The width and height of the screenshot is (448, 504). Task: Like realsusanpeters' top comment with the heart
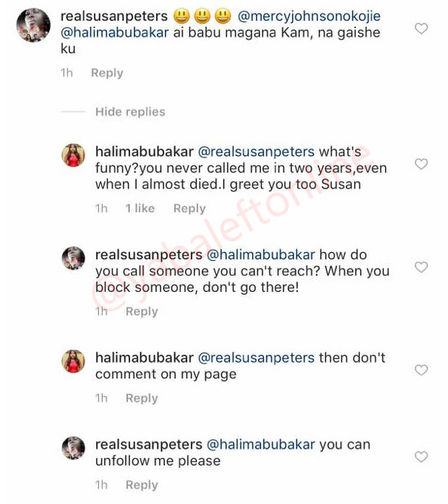pyautogui.click(x=421, y=29)
